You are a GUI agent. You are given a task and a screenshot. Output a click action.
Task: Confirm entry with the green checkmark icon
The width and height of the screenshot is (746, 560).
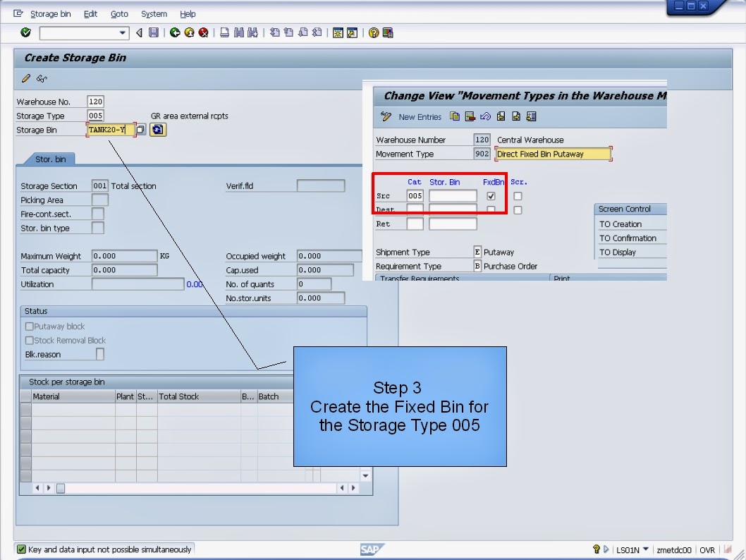coord(25,32)
